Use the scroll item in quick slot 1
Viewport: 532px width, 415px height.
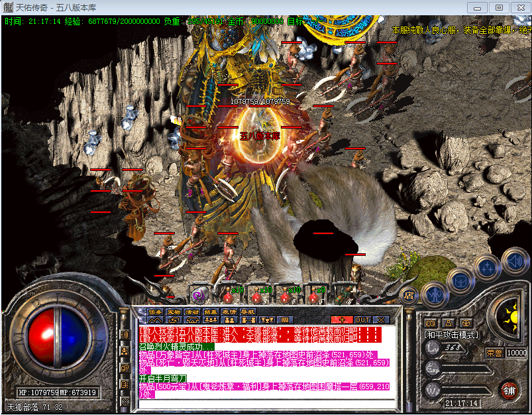[x=200, y=295]
